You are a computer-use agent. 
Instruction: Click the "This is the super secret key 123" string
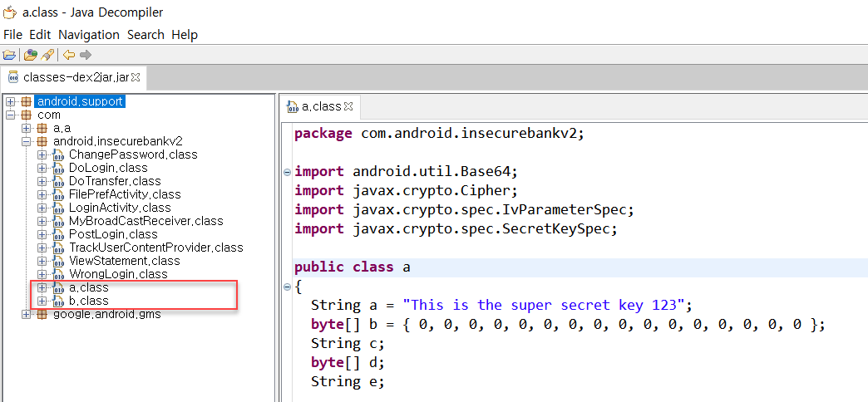(x=544, y=305)
